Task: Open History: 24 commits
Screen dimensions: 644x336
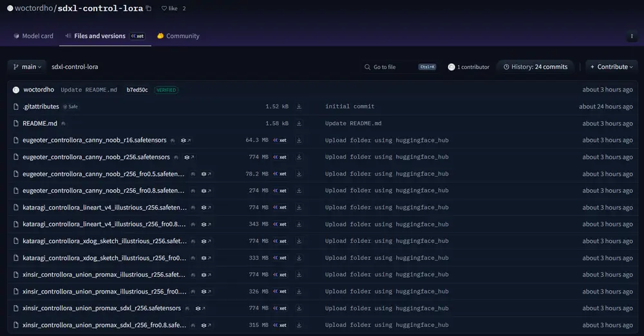Action: click(x=535, y=66)
